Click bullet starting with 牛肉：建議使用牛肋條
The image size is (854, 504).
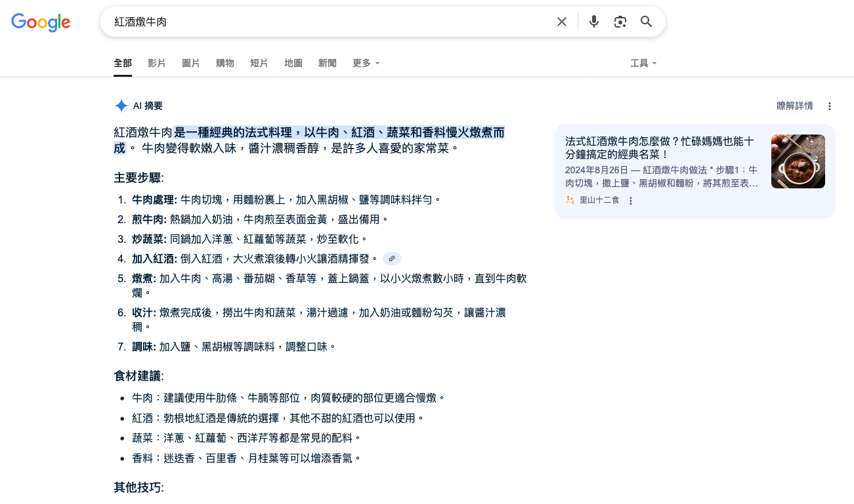click(x=289, y=398)
